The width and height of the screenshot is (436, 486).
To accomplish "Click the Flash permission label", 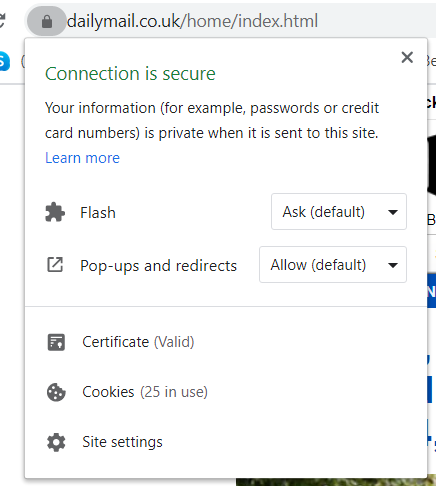I will point(98,213).
